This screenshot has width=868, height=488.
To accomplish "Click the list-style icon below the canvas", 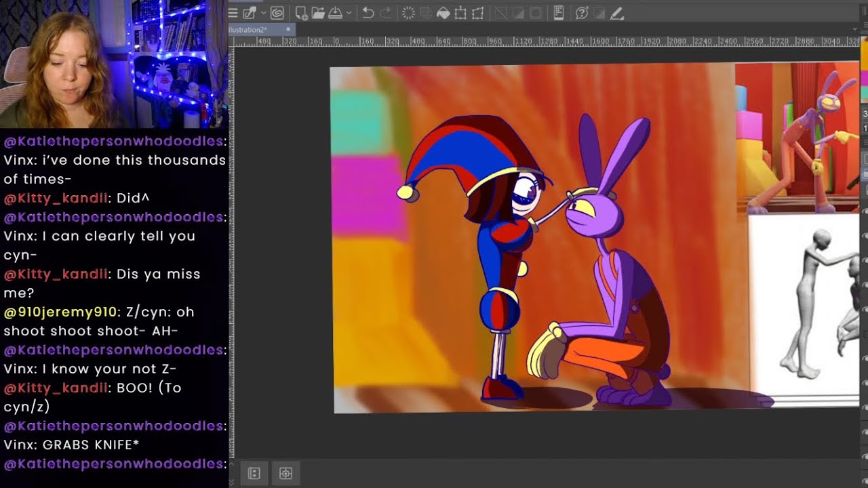I will [254, 473].
